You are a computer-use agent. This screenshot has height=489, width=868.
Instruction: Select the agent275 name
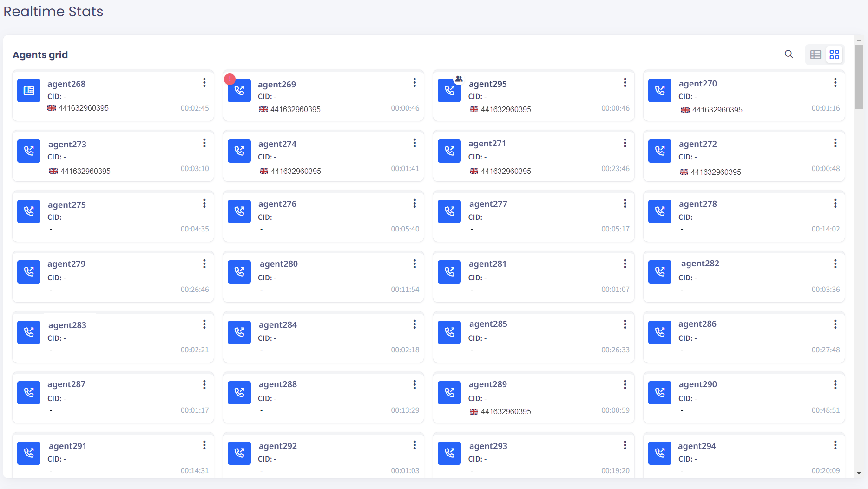[67, 205]
